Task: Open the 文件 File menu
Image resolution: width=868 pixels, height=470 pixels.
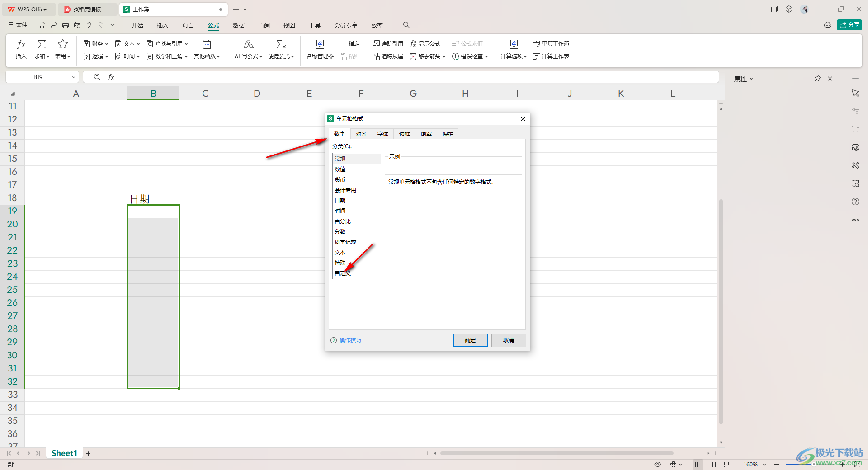Action: click(x=18, y=25)
